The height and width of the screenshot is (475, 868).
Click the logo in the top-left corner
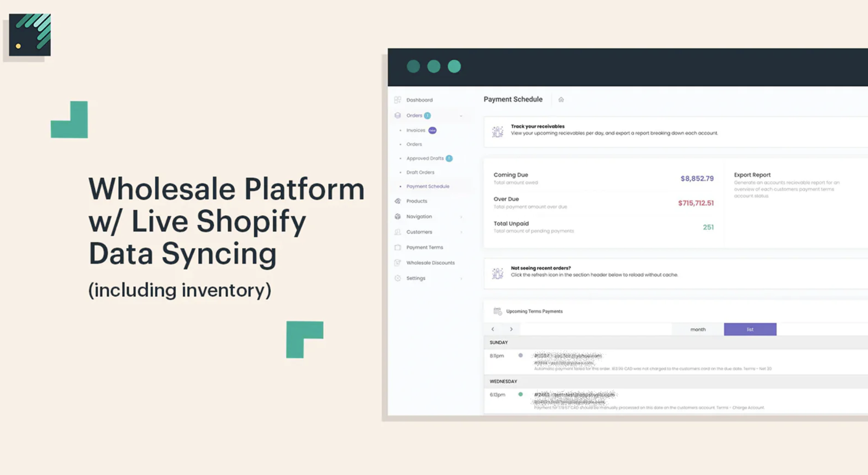[30, 35]
